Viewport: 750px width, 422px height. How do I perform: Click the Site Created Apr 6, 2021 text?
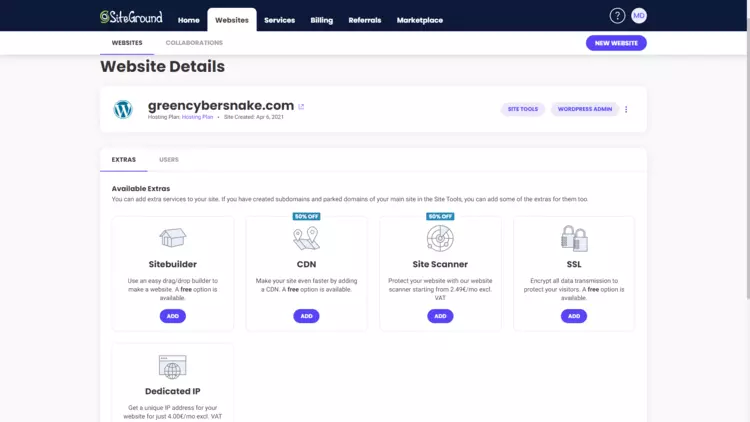click(x=254, y=117)
